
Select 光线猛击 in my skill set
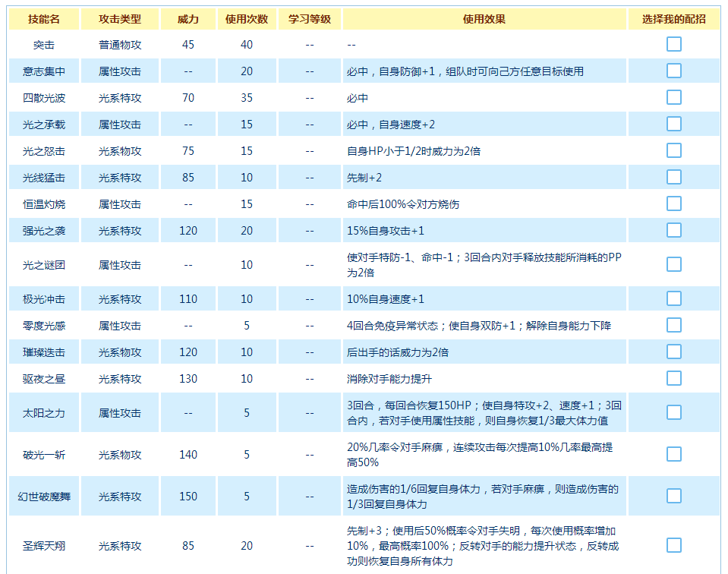point(673,177)
